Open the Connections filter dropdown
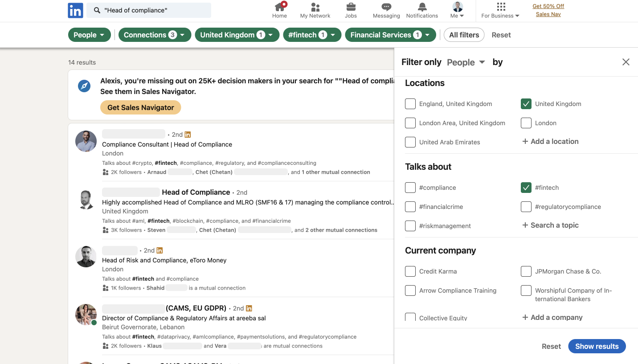This screenshot has height=364, width=638. pos(155,35)
